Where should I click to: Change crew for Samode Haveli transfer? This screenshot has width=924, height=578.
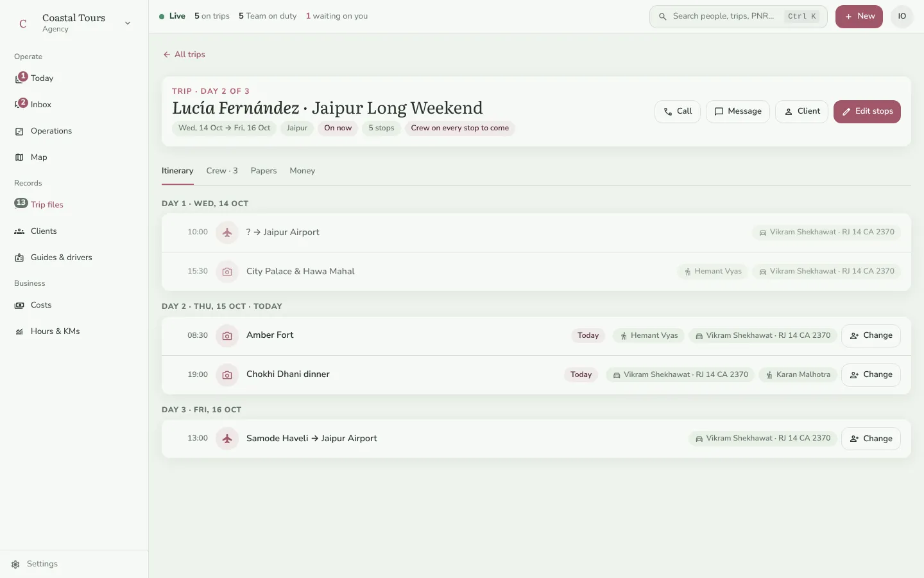pyautogui.click(x=871, y=439)
